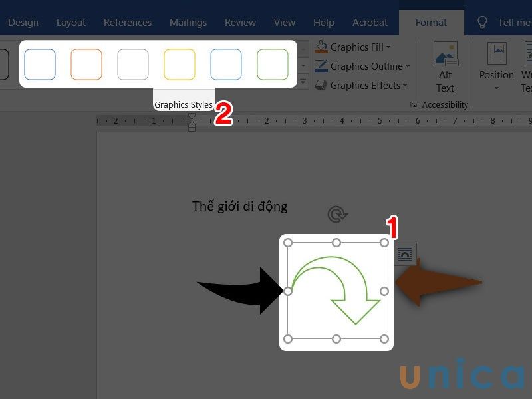Click the top-middle sizing handle
Image resolution: width=532 pixels, height=399 pixels.
pyautogui.click(x=336, y=243)
